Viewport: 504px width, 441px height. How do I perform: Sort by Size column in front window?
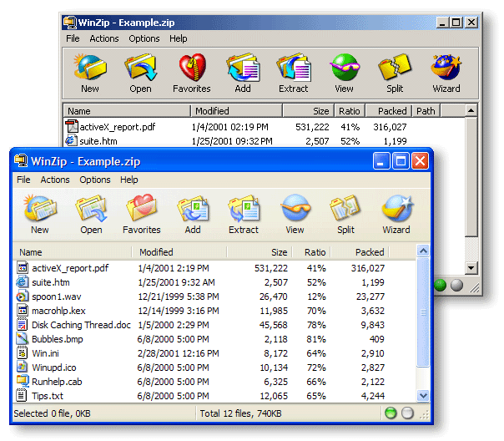click(260, 252)
